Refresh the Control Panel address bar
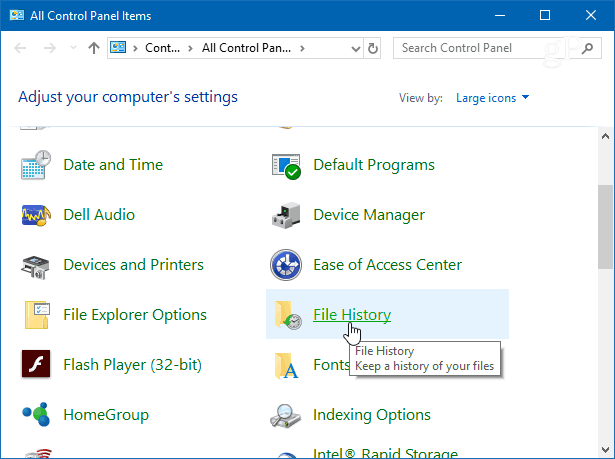The height and width of the screenshot is (459, 615). (x=373, y=48)
